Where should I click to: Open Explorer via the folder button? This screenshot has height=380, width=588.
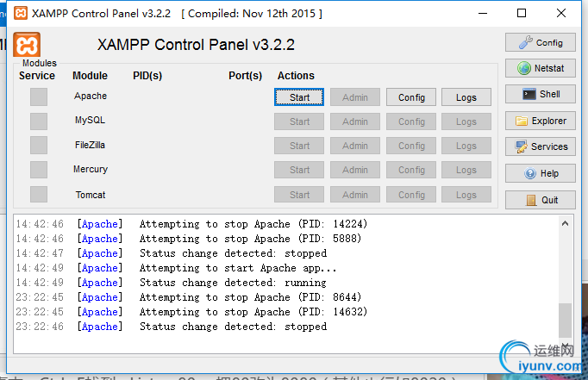coord(540,121)
